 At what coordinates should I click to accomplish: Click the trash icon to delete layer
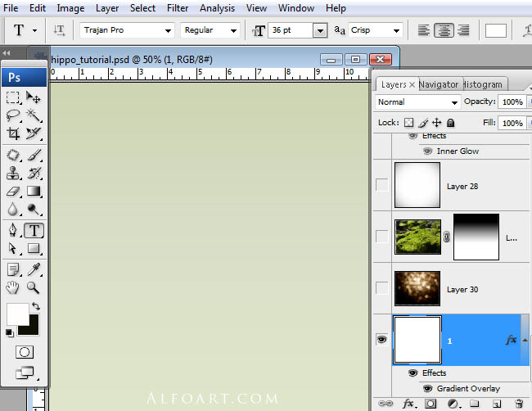coord(519,404)
